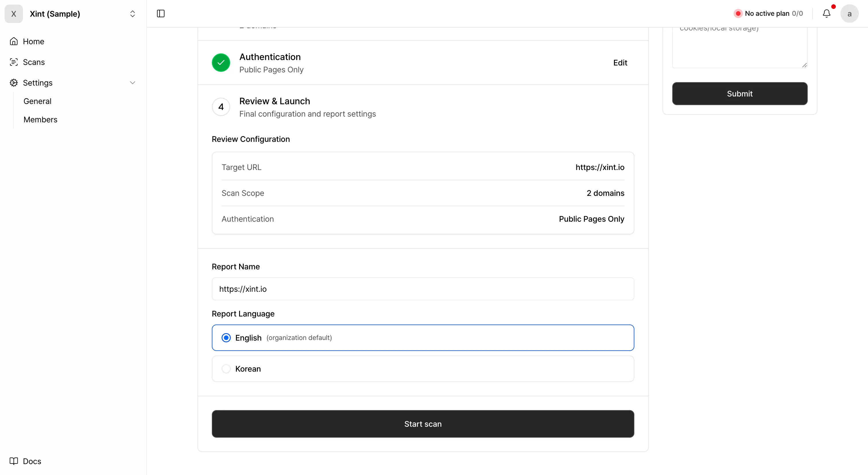Viewport: 868px width, 475px height.
Task: Click the Xint workspace X logo
Action: pyautogui.click(x=14, y=14)
